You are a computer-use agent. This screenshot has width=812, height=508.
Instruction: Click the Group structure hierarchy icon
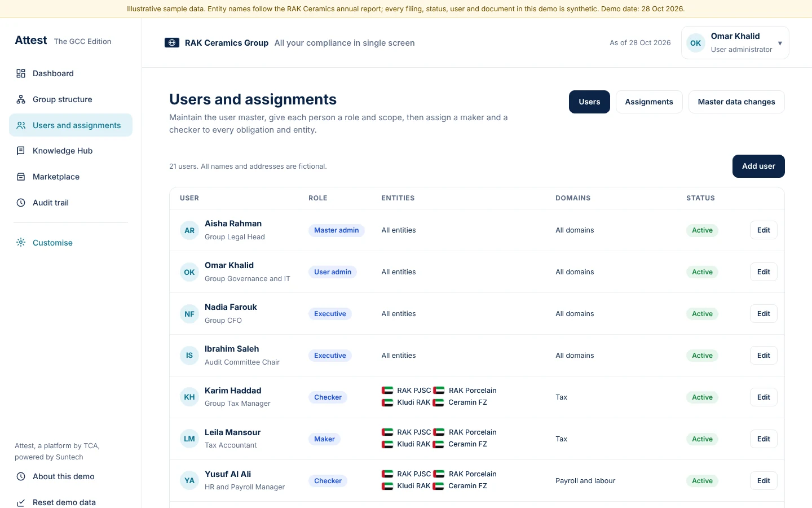click(x=21, y=99)
